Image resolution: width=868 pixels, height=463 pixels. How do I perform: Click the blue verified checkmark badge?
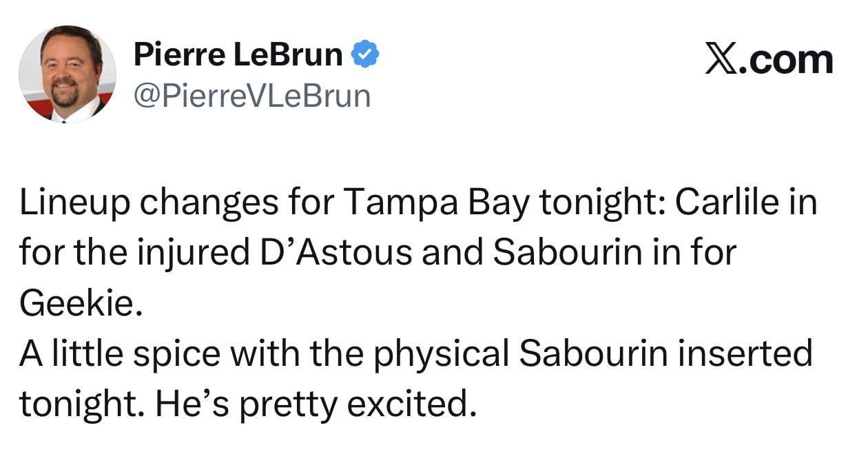point(366,55)
